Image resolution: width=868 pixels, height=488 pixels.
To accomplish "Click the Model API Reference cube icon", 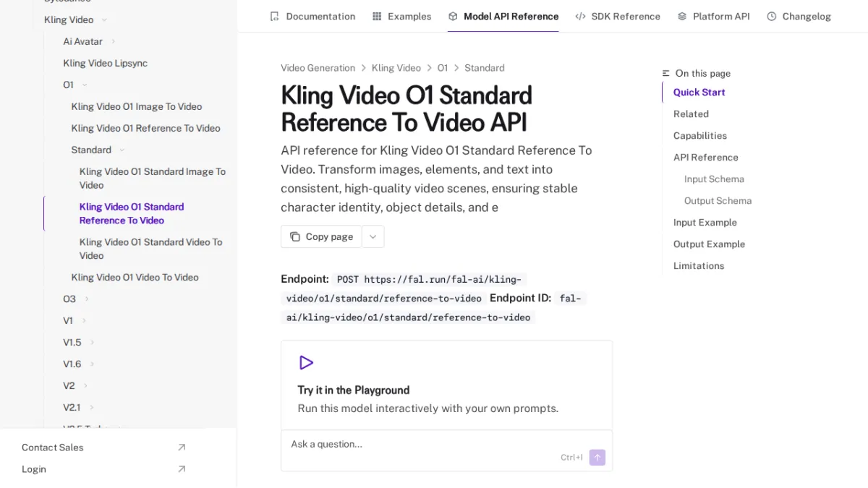I will click(453, 16).
